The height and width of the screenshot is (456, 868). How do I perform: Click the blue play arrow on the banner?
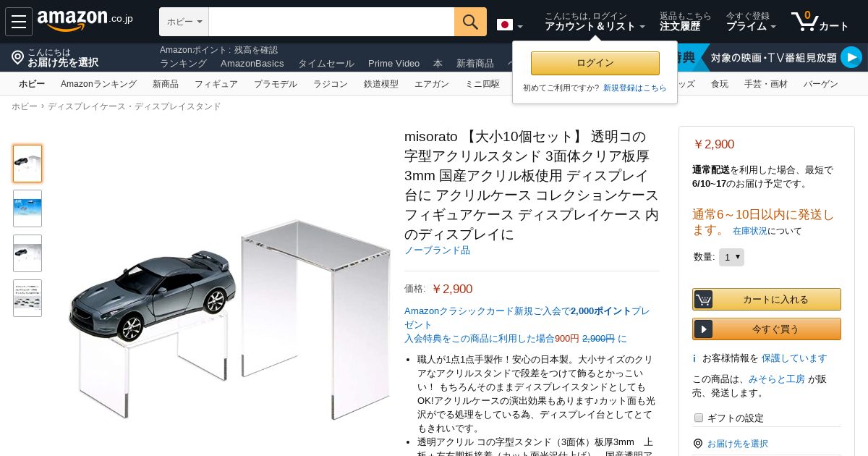point(851,57)
